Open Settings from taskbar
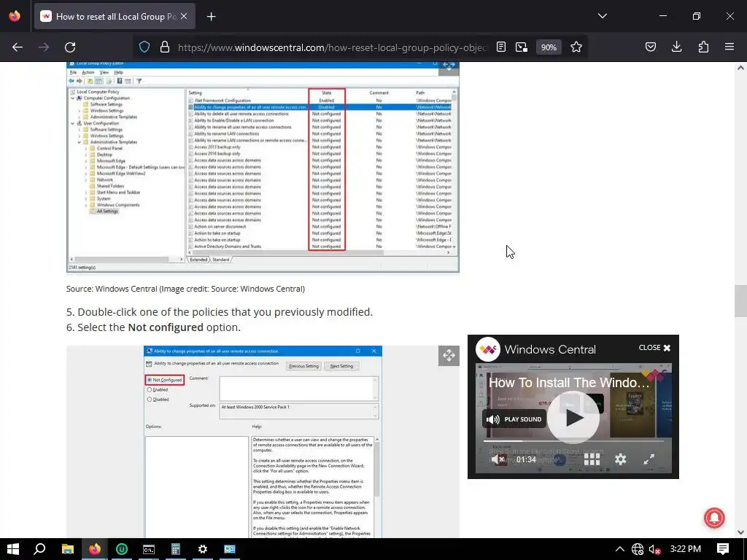Image resolution: width=747 pixels, height=560 pixels. click(203, 549)
